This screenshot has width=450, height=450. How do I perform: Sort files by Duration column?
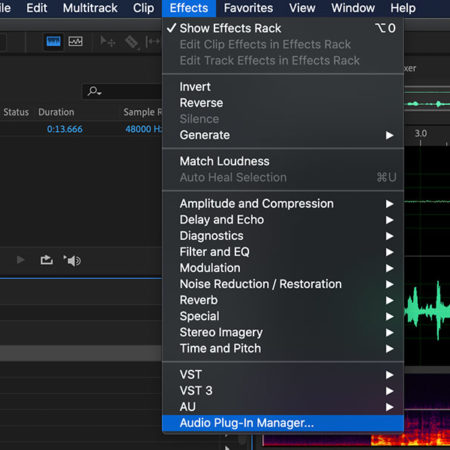(56, 112)
